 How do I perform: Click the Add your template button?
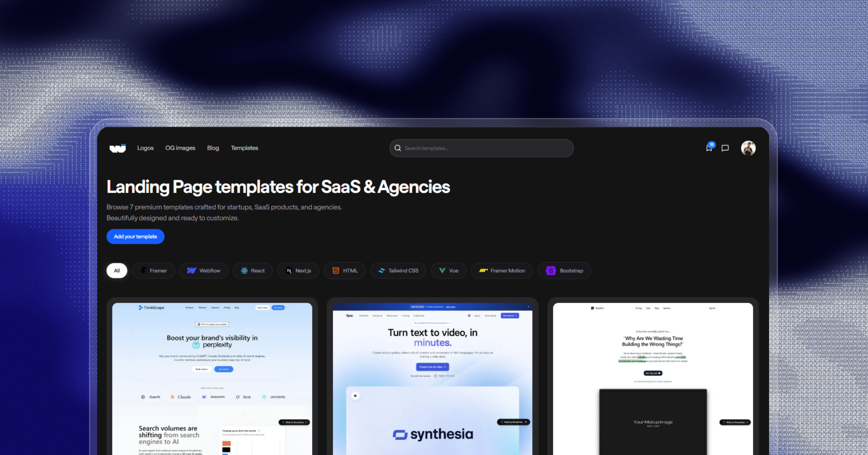135,236
